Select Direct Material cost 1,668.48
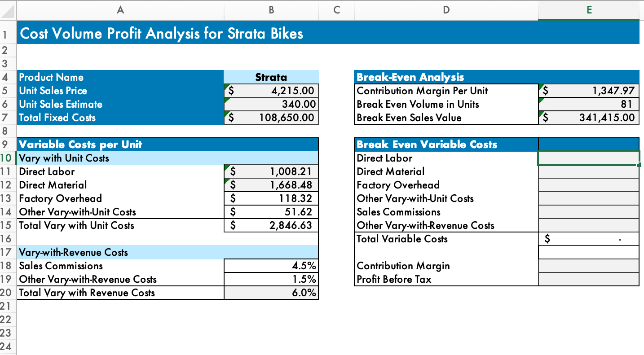The height and width of the screenshot is (355, 644). coord(271,185)
